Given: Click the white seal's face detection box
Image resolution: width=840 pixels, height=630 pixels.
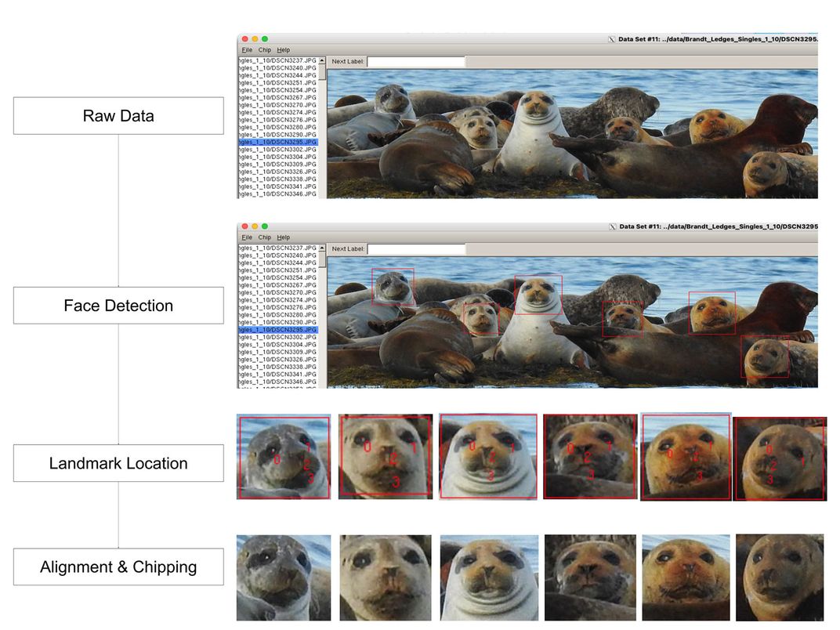Looking at the screenshot, I should point(538,295).
